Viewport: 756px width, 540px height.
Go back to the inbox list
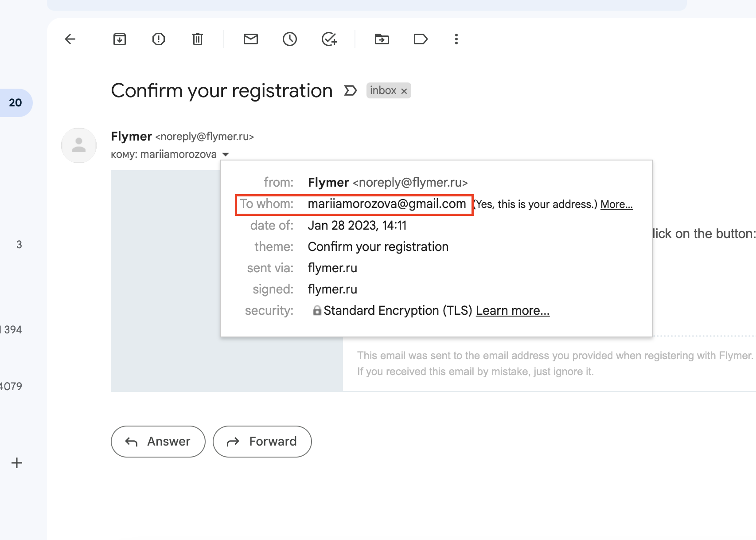70,39
